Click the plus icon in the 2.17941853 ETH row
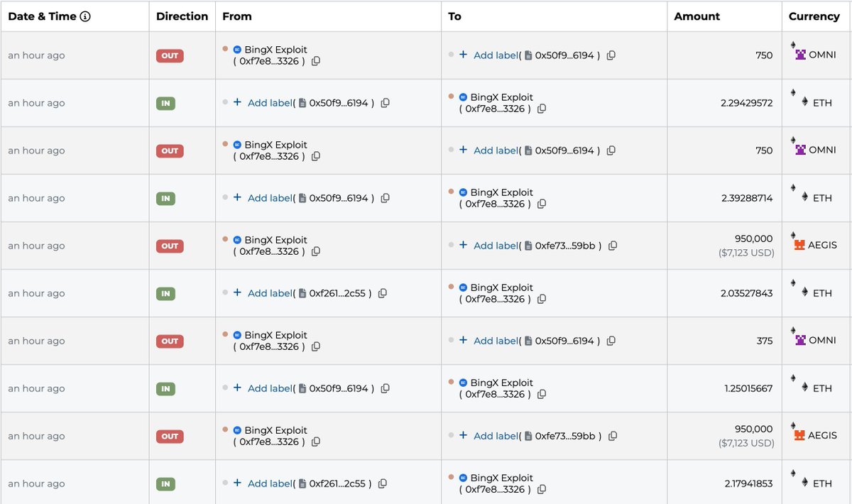This screenshot has height=504, width=852. [x=237, y=483]
